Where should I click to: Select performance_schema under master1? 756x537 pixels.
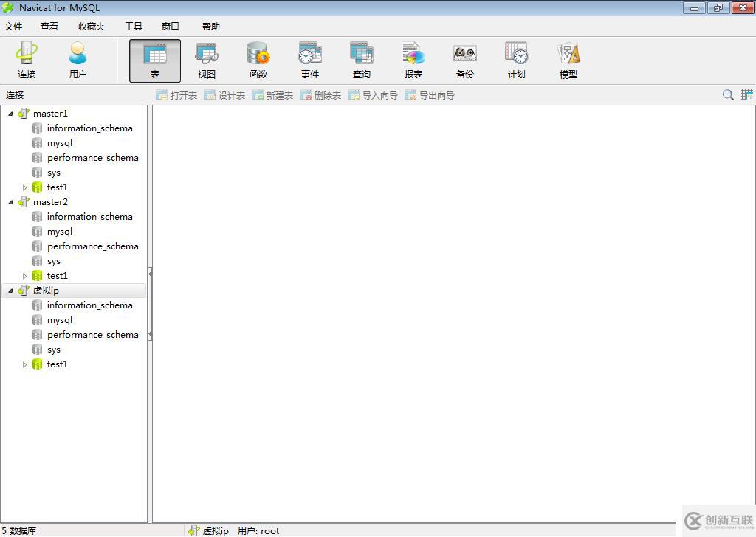pos(92,158)
